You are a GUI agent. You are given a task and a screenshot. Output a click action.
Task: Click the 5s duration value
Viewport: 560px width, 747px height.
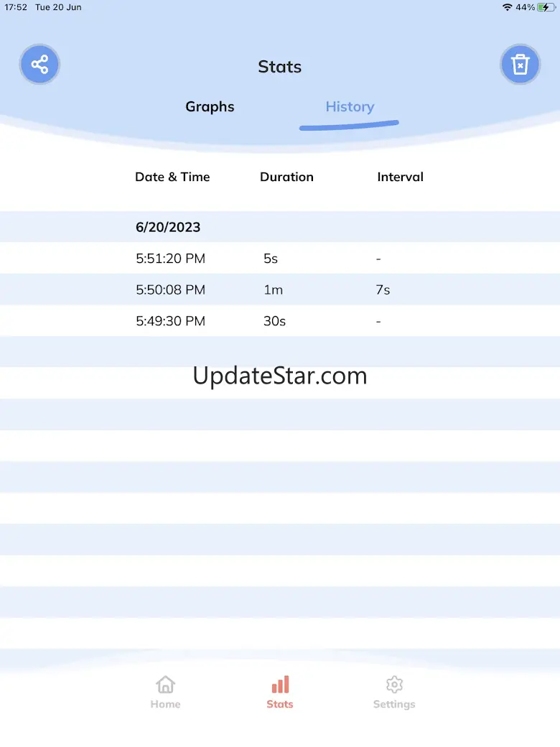coord(271,258)
